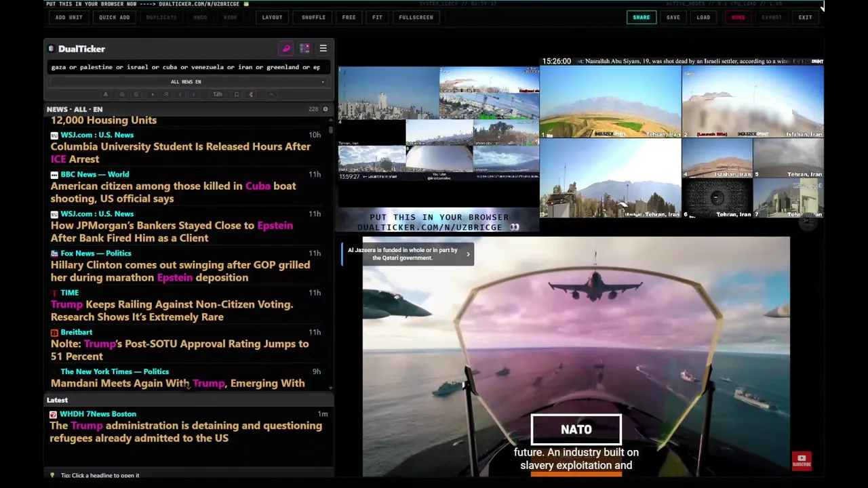
Task: Click the previous chevron in ticker toolbar
Action: (181, 94)
